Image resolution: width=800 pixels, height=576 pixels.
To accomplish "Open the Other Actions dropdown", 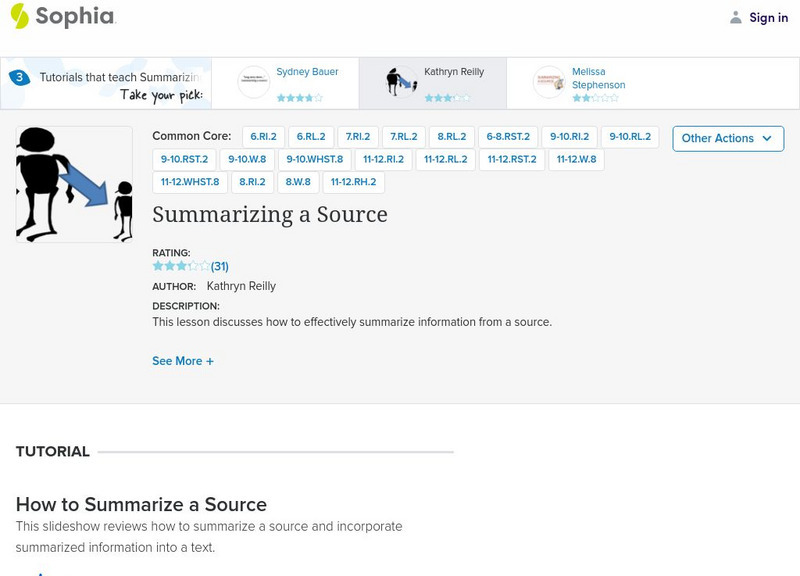I will pyautogui.click(x=728, y=139).
